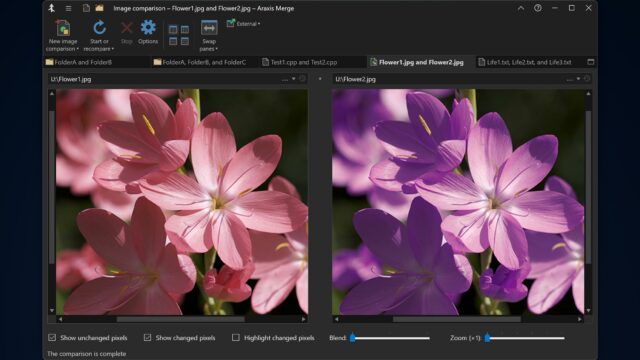Select the top-left pane layout icon
This screenshot has height=360, width=640.
173,29
